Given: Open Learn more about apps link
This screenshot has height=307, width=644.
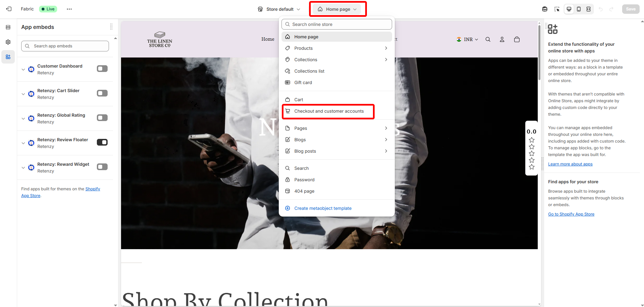Looking at the screenshot, I should pyautogui.click(x=570, y=164).
